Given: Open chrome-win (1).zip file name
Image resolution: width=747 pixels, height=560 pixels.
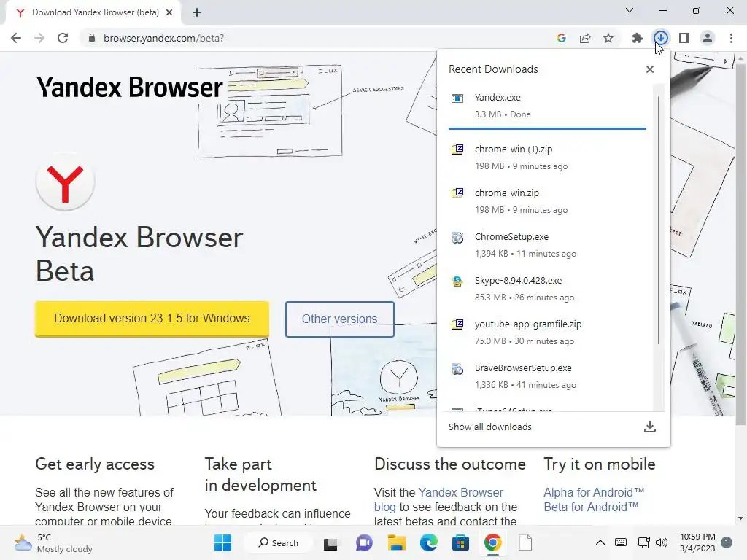Looking at the screenshot, I should [514, 149].
